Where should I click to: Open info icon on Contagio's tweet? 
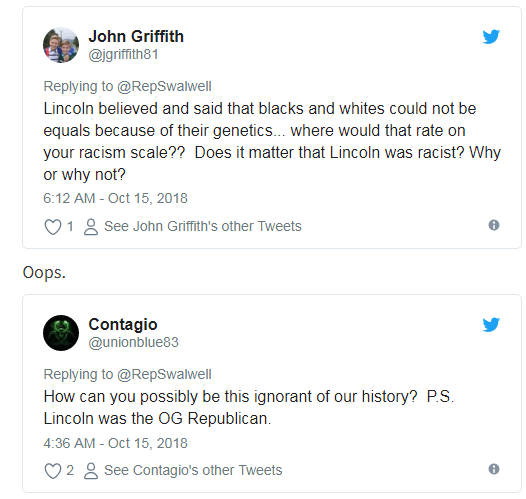pos(494,469)
